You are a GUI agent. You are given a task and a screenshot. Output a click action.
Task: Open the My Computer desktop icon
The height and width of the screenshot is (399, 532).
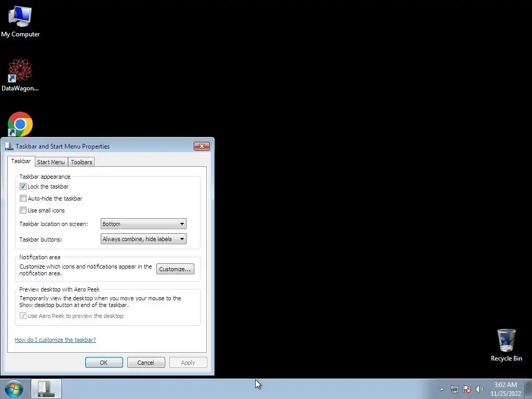click(20, 21)
